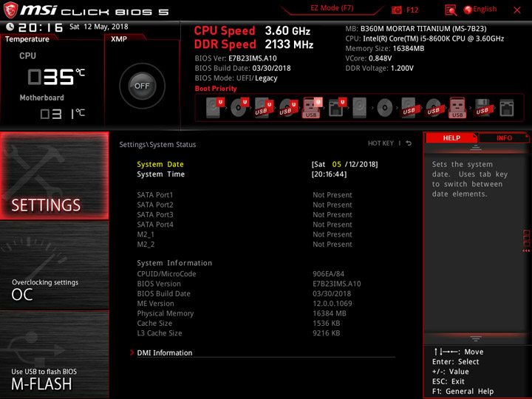Click the Motherboard temperature reading 31°C
The height and width of the screenshot is (399, 532).
click(x=62, y=114)
